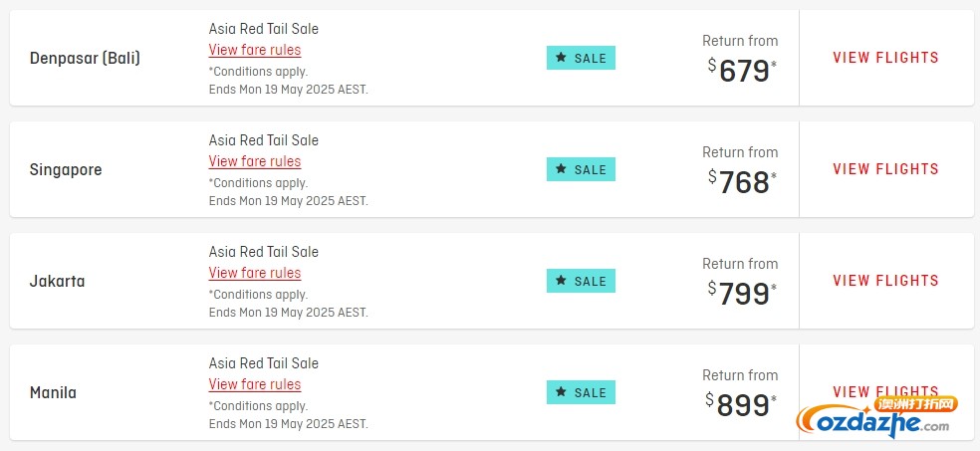Select the Manila destination name
Screen dimensions: 980x451
coord(53,393)
